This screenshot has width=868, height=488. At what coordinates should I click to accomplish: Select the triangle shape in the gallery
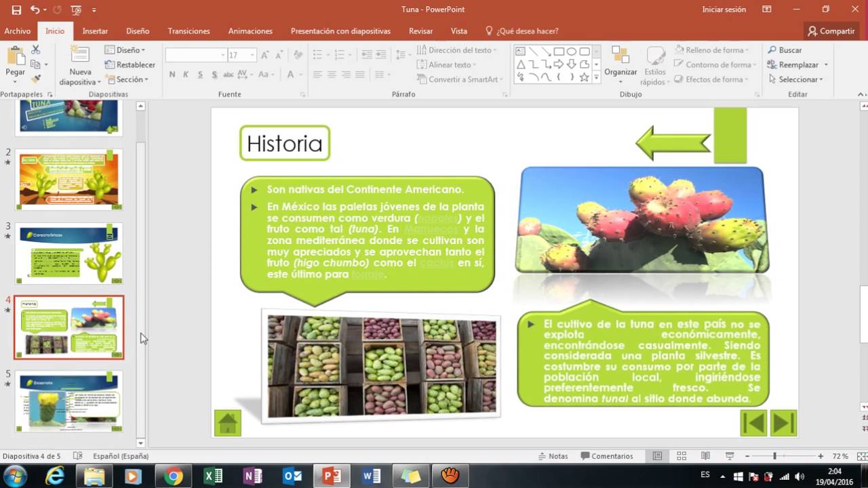coord(521,64)
